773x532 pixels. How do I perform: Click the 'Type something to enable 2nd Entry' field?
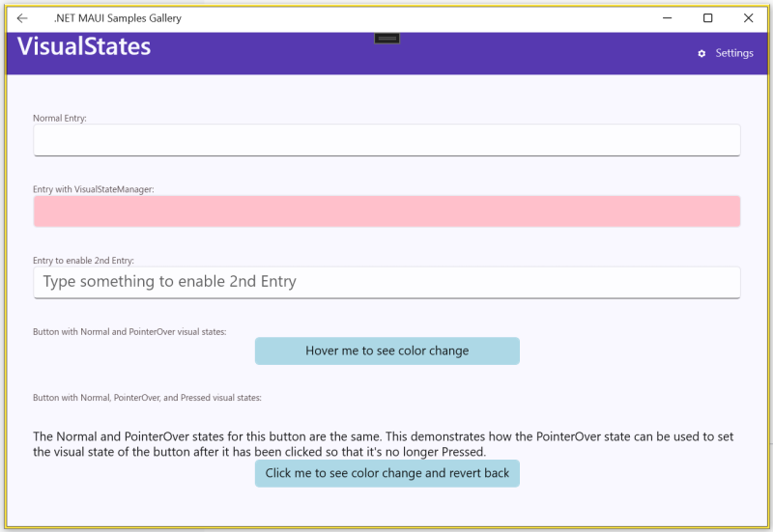pyautogui.click(x=386, y=282)
